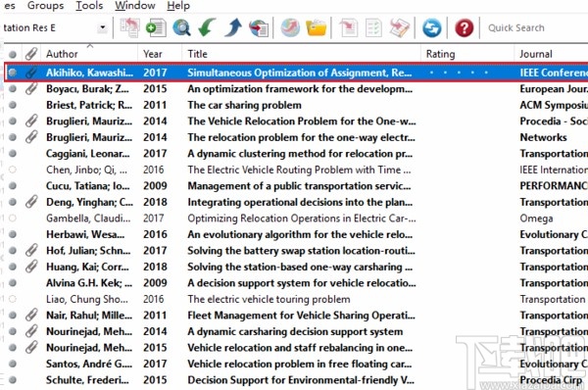Click the Find Full Text icon

coord(259,28)
